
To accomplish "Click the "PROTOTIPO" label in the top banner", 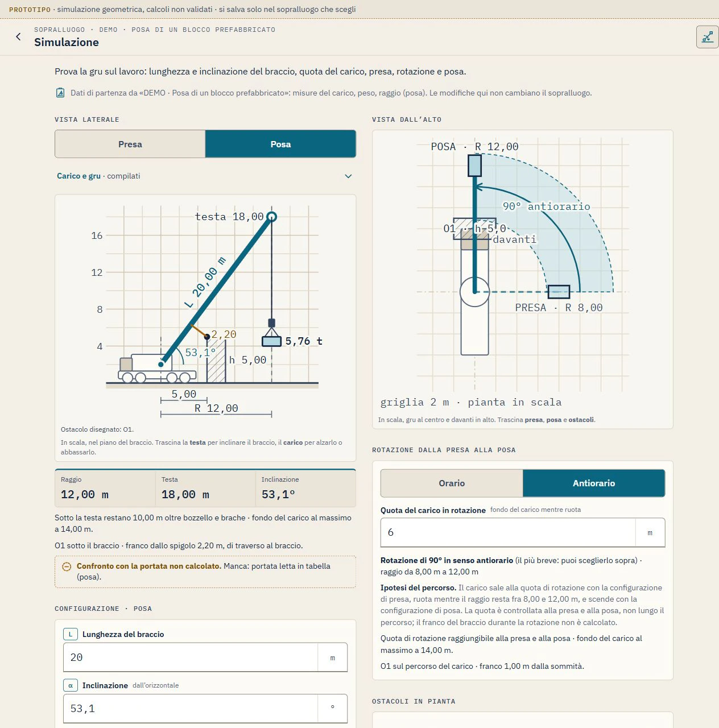I will (30, 10).
